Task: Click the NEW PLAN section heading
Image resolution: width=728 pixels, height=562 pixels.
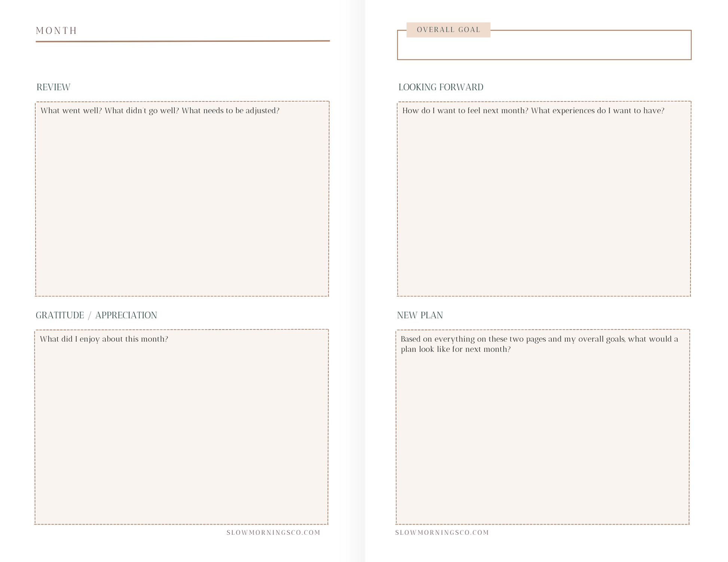Action: tap(420, 315)
